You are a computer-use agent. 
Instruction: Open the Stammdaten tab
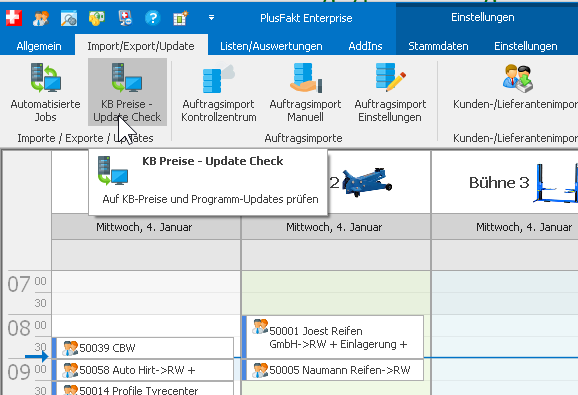pyautogui.click(x=438, y=46)
